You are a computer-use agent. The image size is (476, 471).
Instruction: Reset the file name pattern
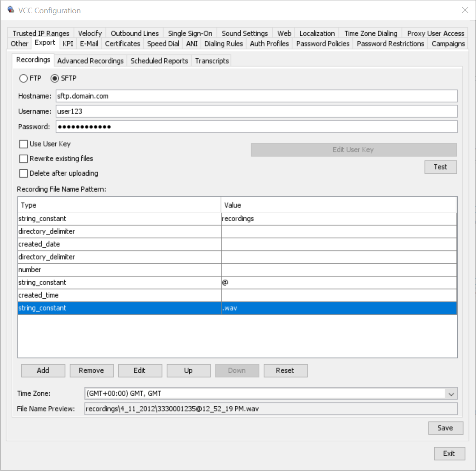pos(285,371)
